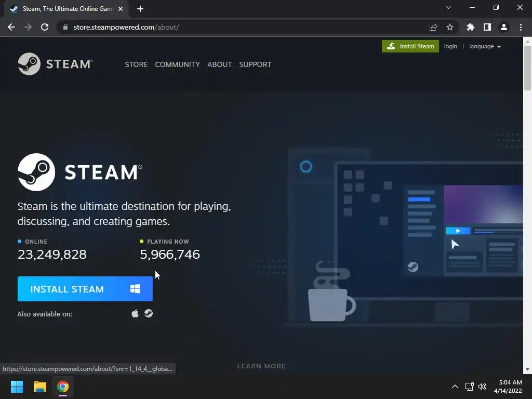Click the green Install Steam header button

tap(410, 46)
